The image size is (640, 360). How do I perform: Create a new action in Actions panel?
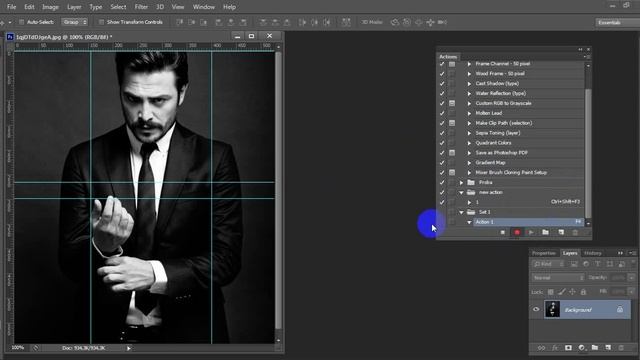(x=561, y=232)
